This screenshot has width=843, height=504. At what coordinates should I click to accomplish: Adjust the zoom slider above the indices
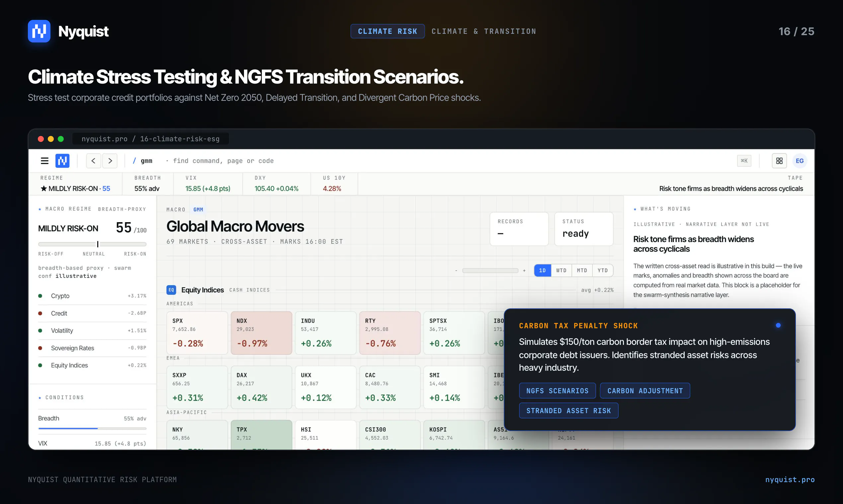click(x=490, y=271)
